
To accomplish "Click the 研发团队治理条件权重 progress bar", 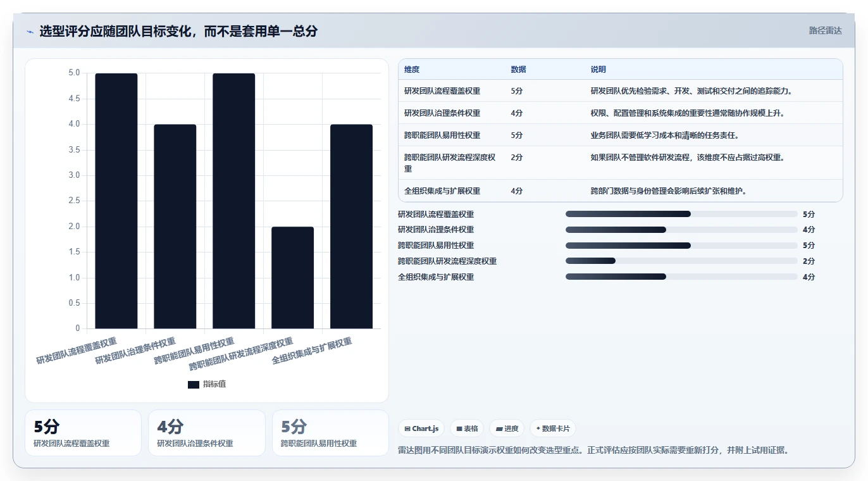I will pyautogui.click(x=681, y=230).
